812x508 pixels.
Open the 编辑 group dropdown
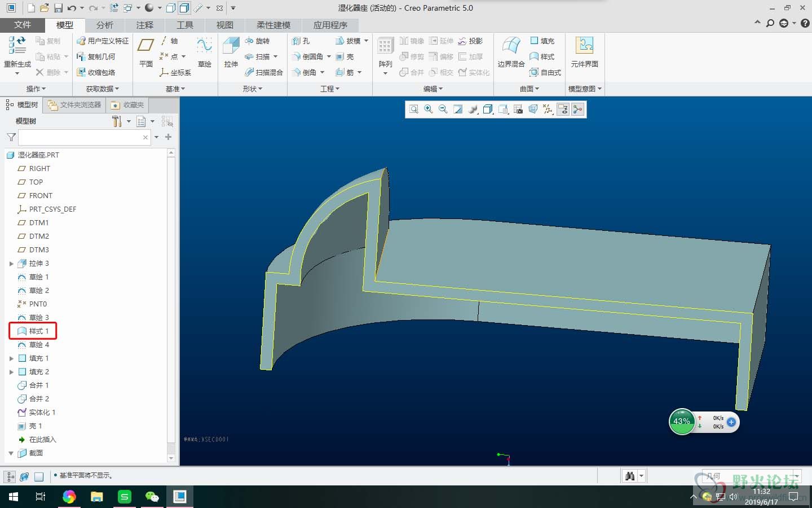coord(433,89)
